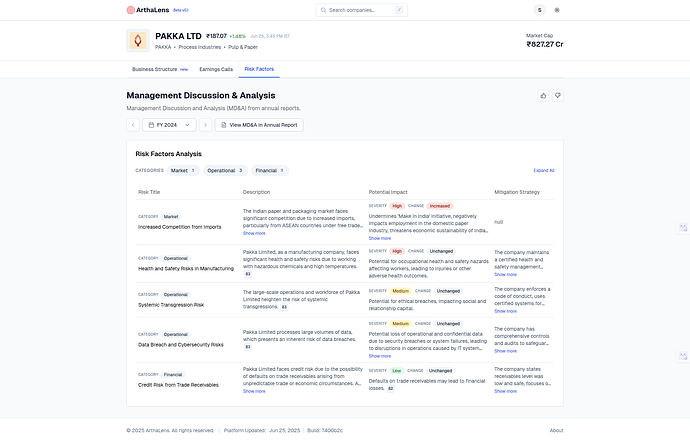Switch to Business Structure tab
This screenshot has height=443, width=690.
tap(160, 69)
